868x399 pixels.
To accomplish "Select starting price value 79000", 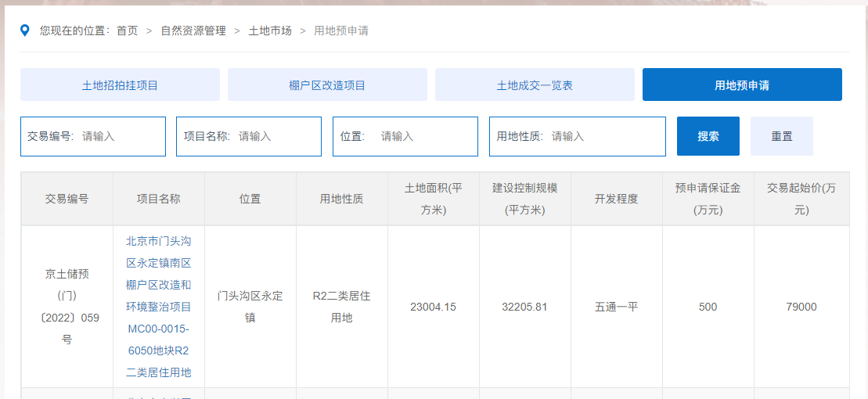I will tap(801, 307).
